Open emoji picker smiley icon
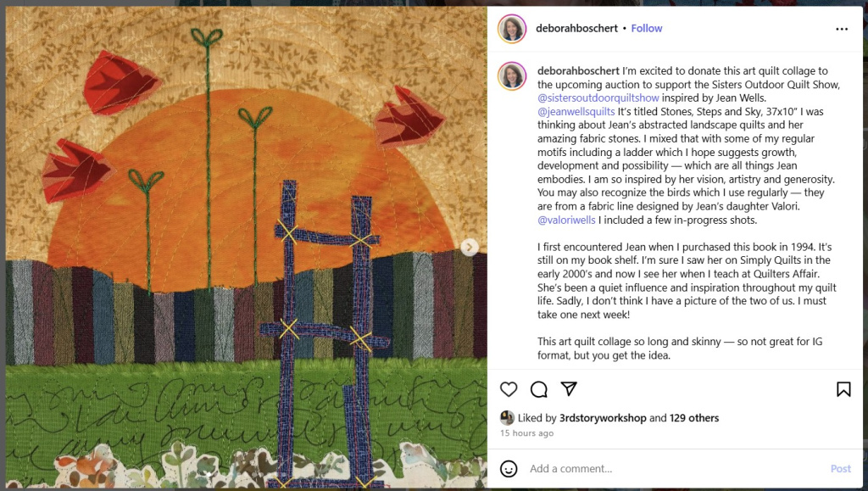The height and width of the screenshot is (491, 868). (509, 469)
